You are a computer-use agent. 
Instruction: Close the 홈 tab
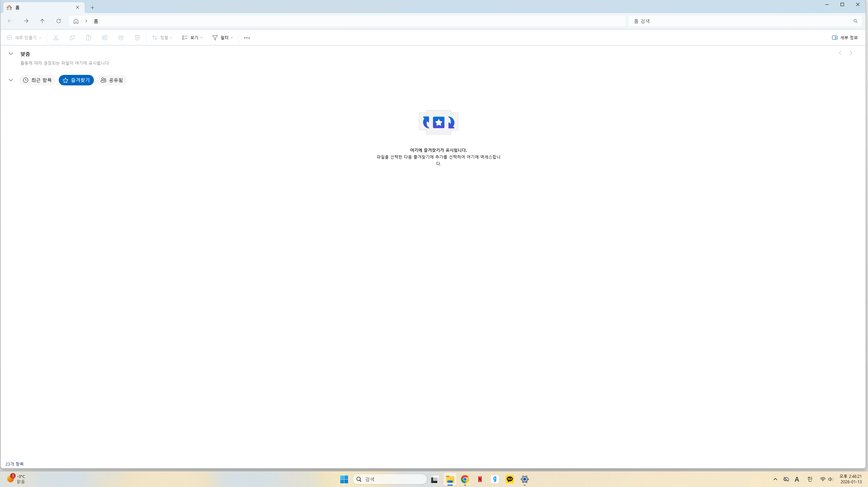tap(77, 7)
